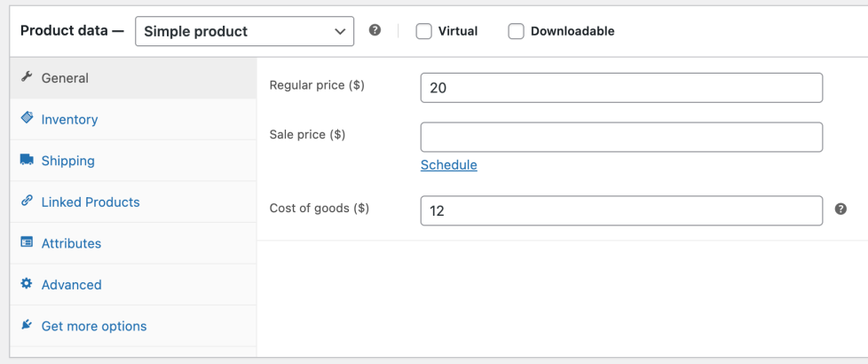This screenshot has height=364, width=868.
Task: Click the Get more options plug icon
Action: click(27, 326)
